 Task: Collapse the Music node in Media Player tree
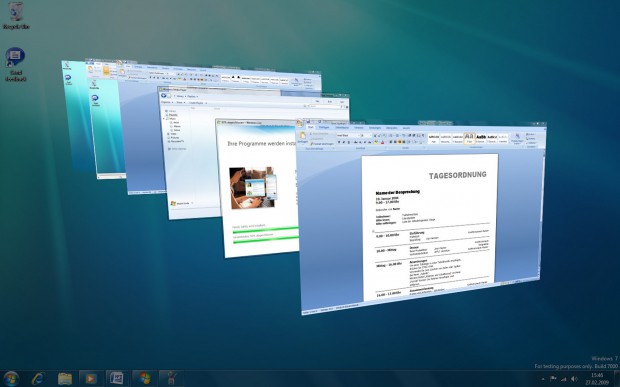point(164,119)
